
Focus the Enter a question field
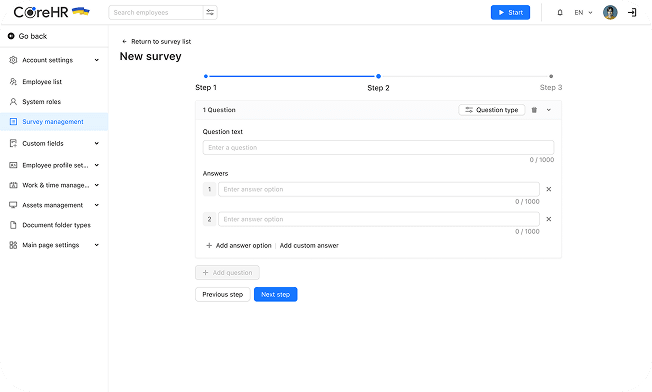click(x=378, y=148)
